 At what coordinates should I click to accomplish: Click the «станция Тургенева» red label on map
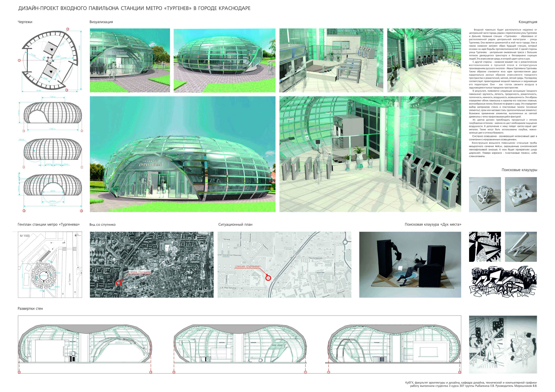pyautogui.click(x=248, y=266)
